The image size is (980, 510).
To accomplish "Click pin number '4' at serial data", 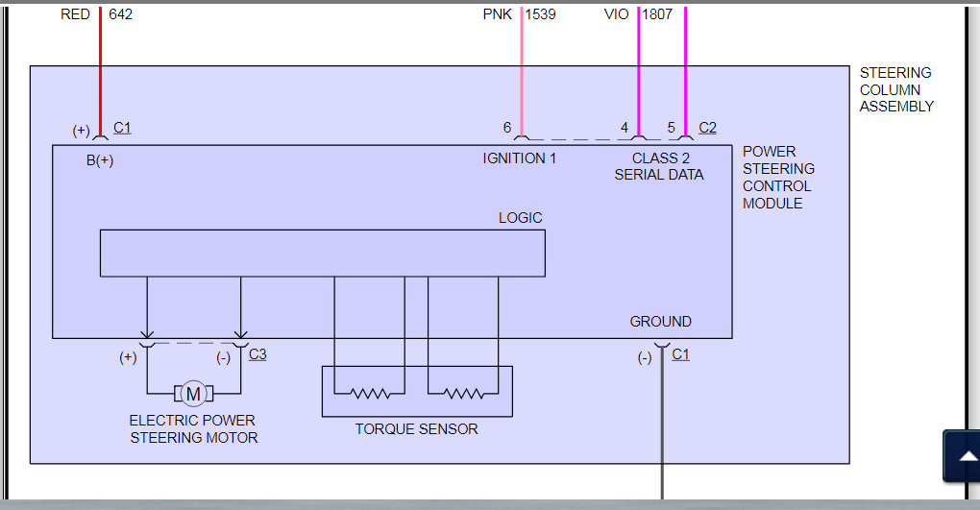I will pos(624,128).
